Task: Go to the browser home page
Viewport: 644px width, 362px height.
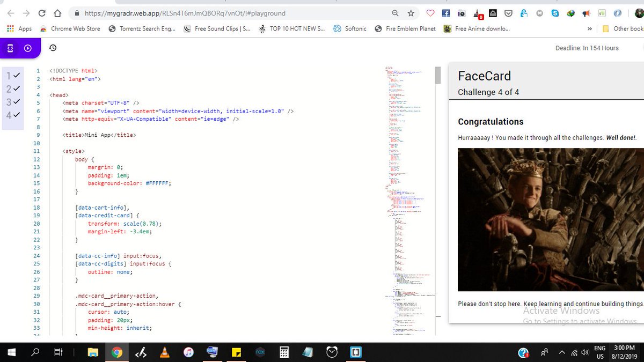Action: 57,13
